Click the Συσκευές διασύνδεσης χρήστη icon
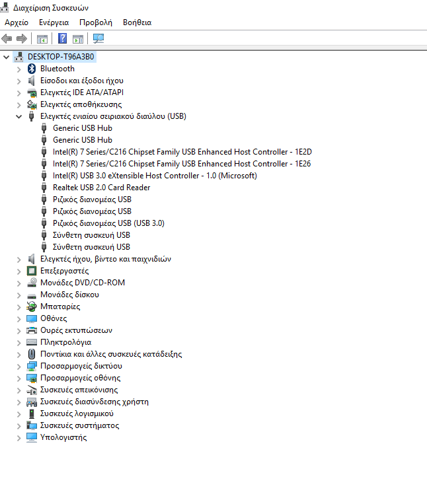Image resolution: width=427 pixels, height=504 pixels. 32,402
